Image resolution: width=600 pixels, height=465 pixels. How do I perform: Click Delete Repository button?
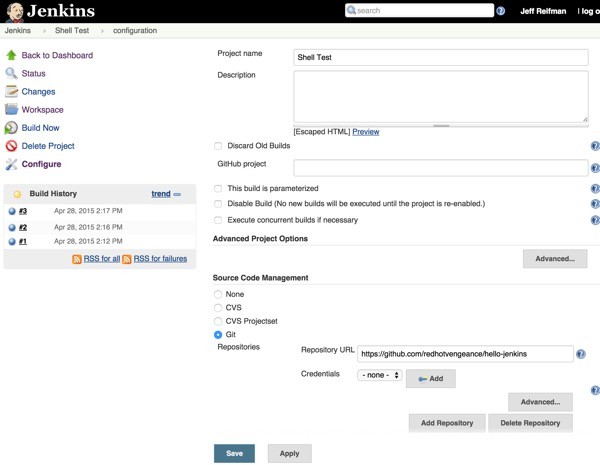tap(530, 423)
